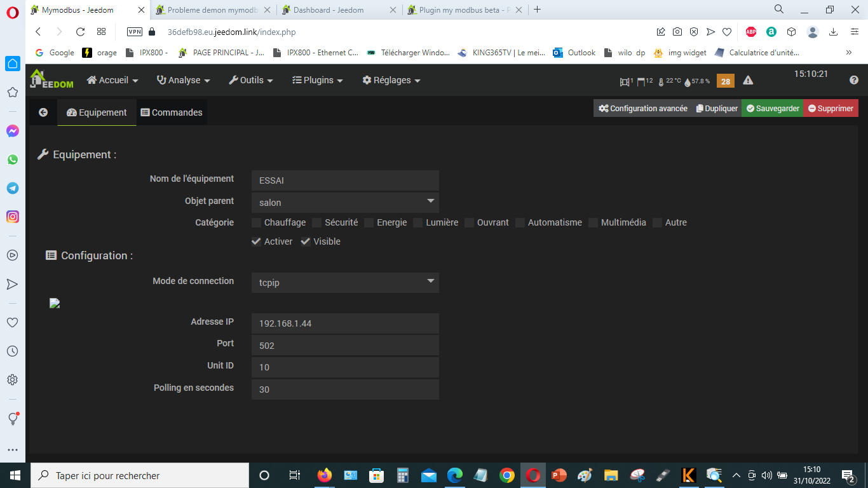Click the humidity 57.8 % summary
Viewport: 868px width, 488px height.
[x=697, y=81]
